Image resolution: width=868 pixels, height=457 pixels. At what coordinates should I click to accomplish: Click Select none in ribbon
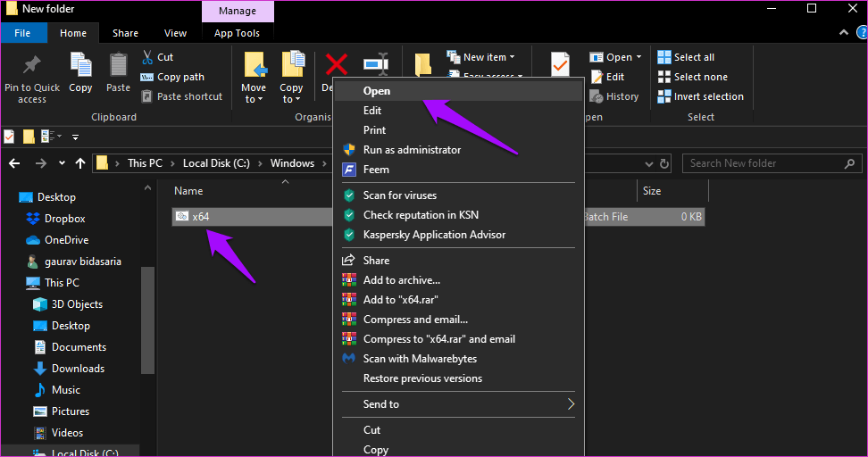pyautogui.click(x=692, y=77)
